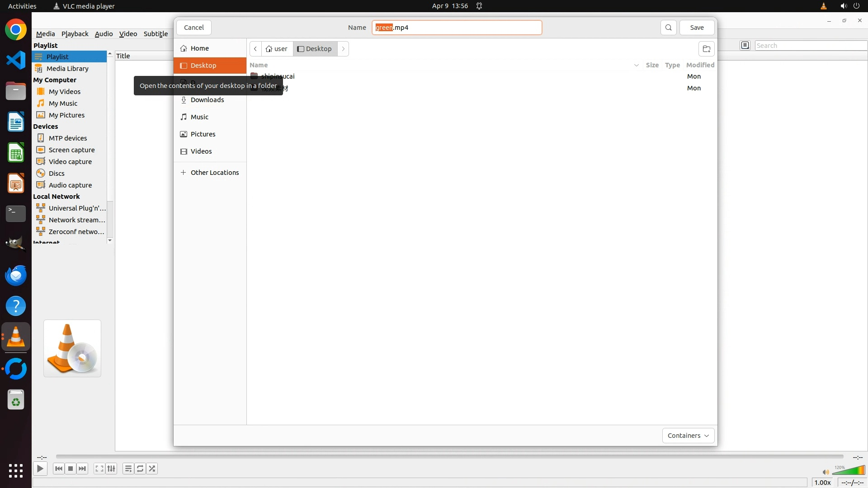Select Downloads in the sidebar

pos(207,100)
